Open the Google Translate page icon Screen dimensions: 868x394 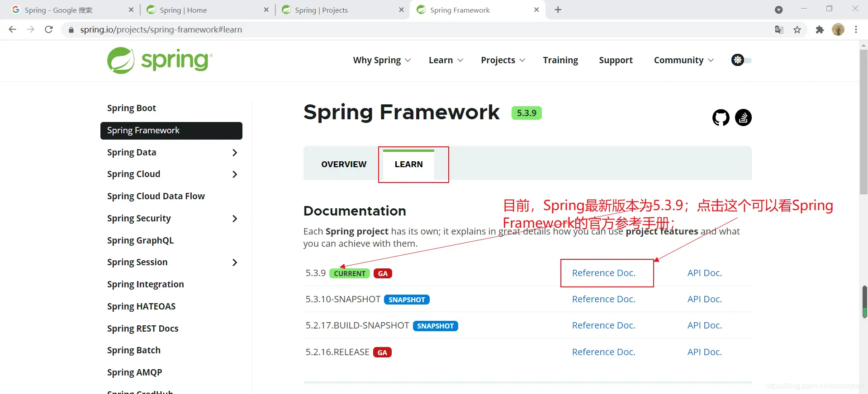tap(779, 30)
